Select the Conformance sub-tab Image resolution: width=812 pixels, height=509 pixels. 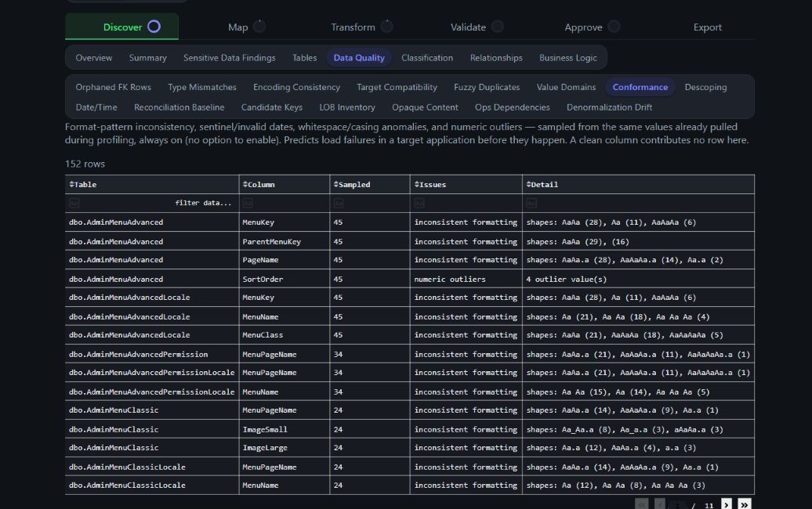[x=640, y=88]
